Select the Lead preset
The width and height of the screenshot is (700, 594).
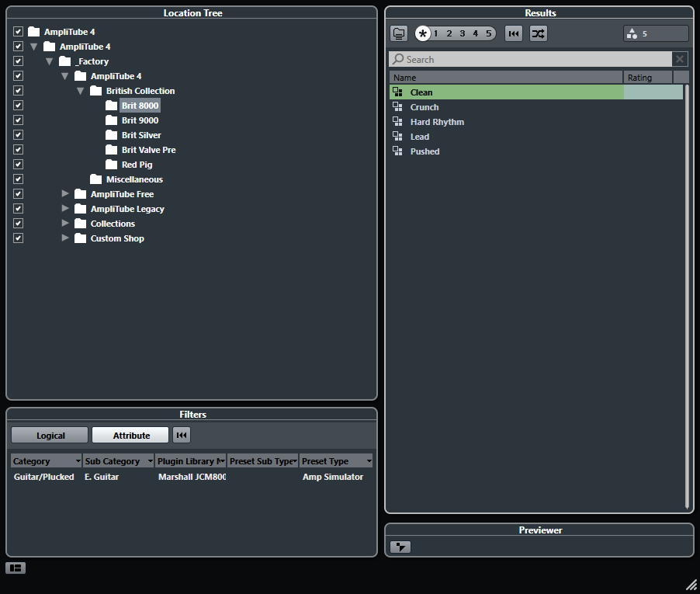(535, 137)
